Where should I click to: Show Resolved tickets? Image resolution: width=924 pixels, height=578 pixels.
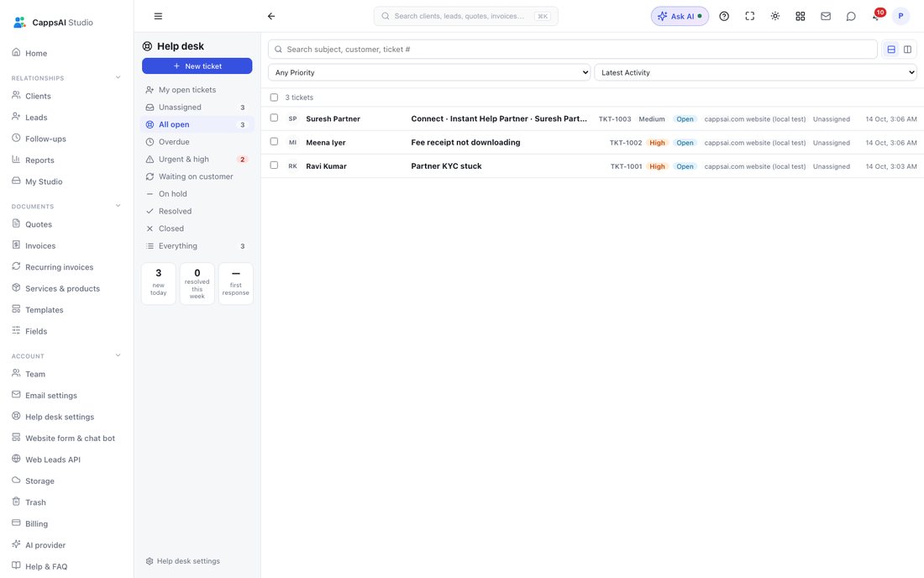[x=197, y=211]
